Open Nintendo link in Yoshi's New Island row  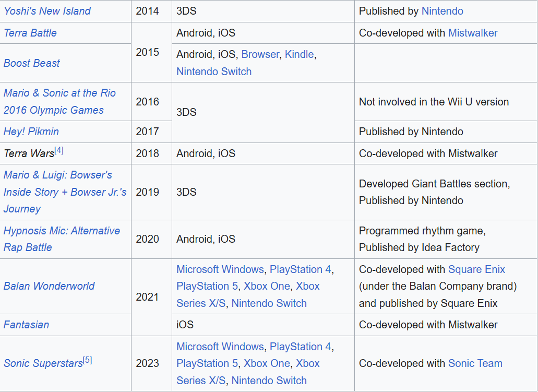point(443,11)
